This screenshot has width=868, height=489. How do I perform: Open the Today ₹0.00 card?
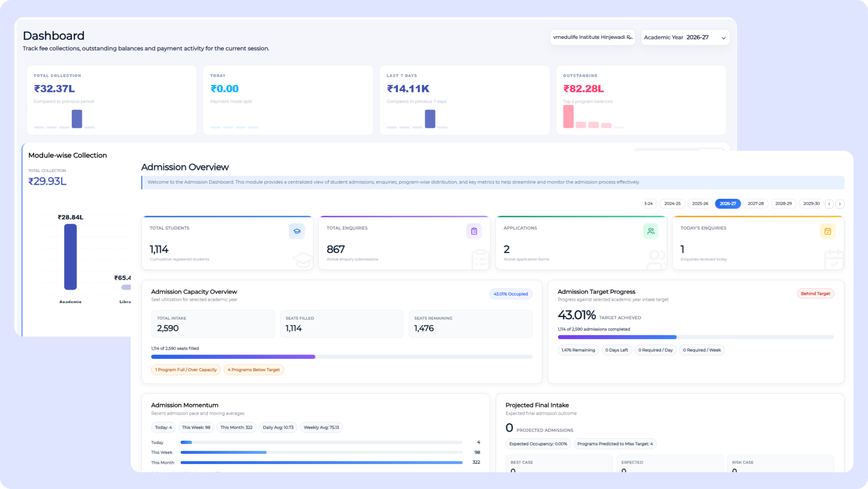coord(288,100)
